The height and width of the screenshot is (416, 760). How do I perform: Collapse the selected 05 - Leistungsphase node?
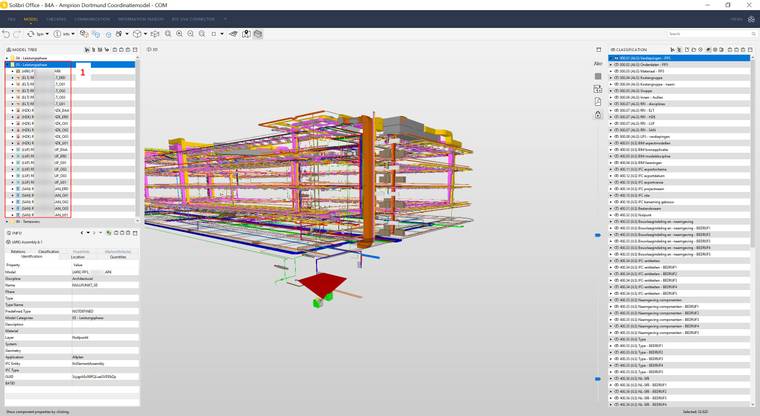7,64
